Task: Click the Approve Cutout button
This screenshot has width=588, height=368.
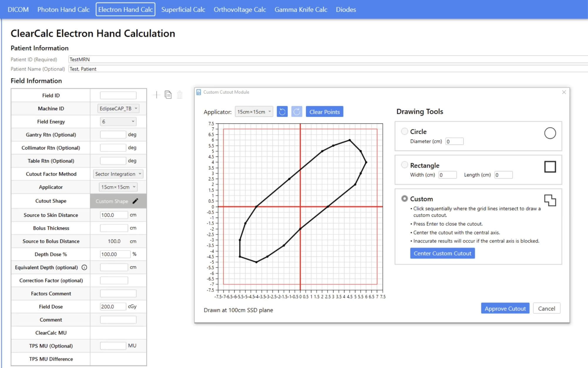Action: pyautogui.click(x=505, y=308)
